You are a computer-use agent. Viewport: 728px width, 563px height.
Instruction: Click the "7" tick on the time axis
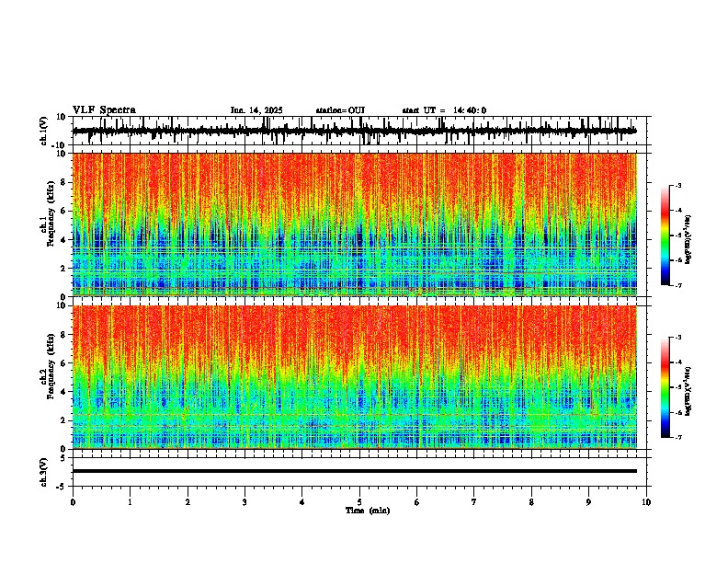[x=474, y=502]
